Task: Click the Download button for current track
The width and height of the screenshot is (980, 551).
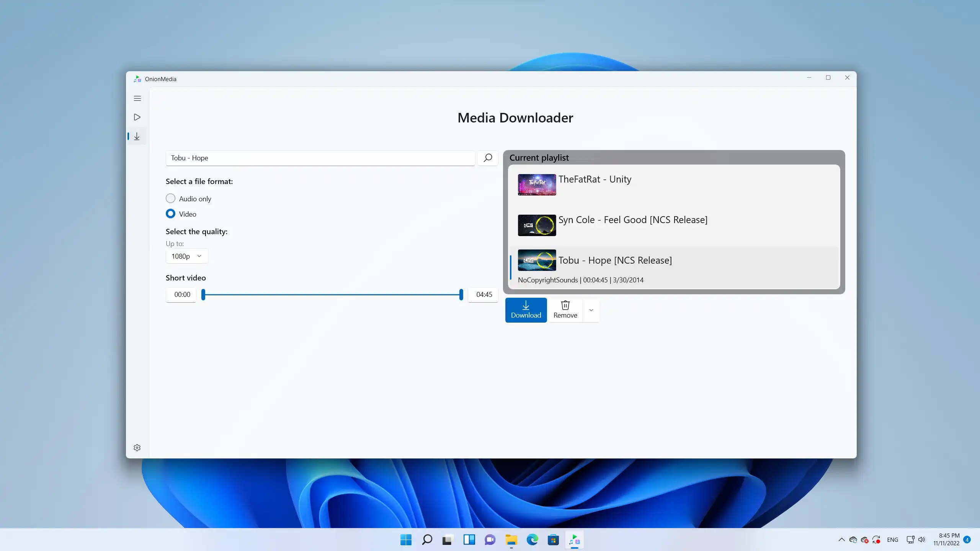Action: 526,310
